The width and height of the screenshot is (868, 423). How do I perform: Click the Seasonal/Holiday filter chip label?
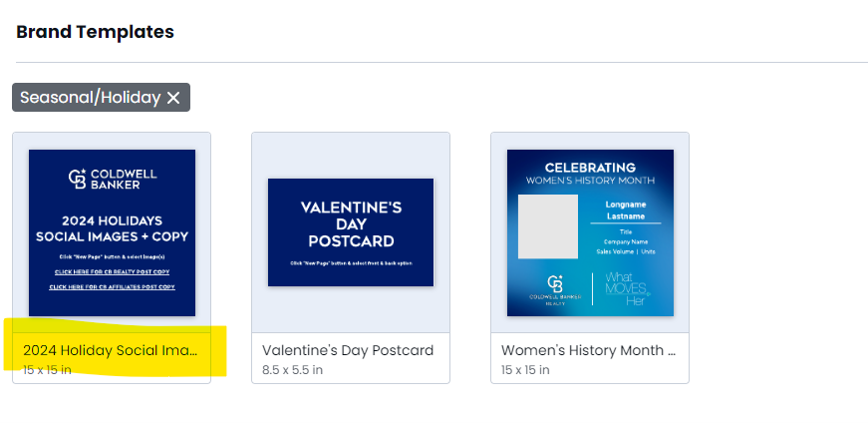coord(91,98)
